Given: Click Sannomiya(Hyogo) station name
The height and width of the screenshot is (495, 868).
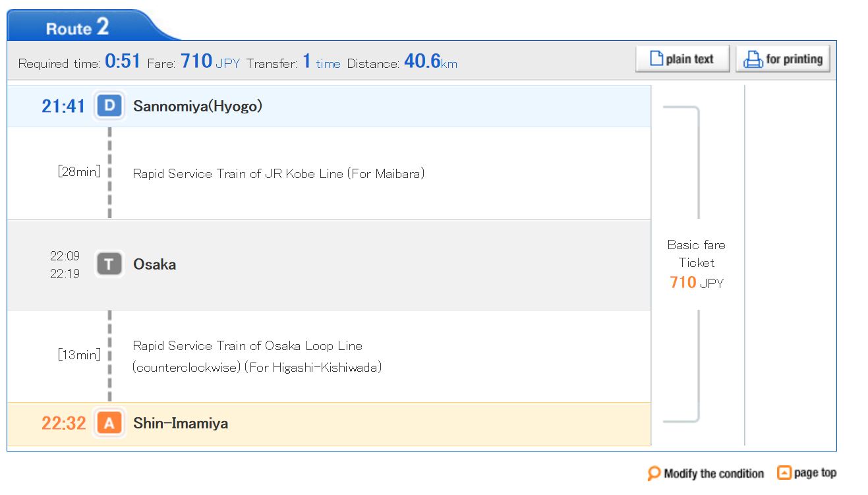Looking at the screenshot, I should [198, 106].
